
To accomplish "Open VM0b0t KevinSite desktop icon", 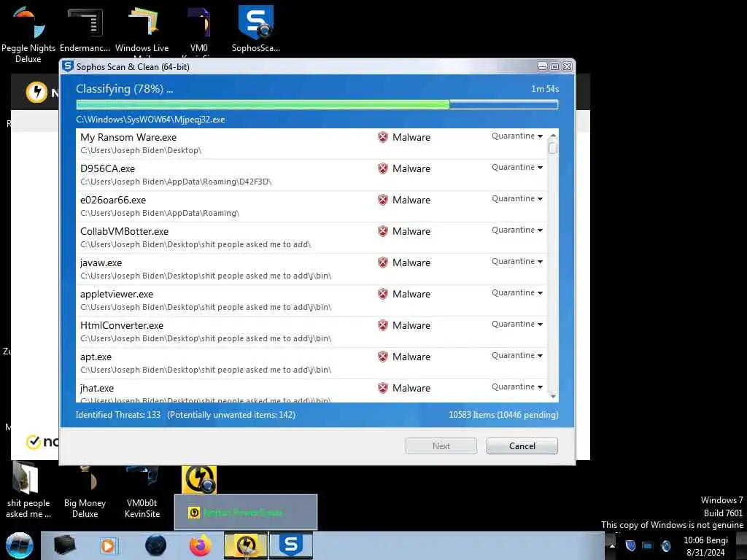I will (142, 493).
